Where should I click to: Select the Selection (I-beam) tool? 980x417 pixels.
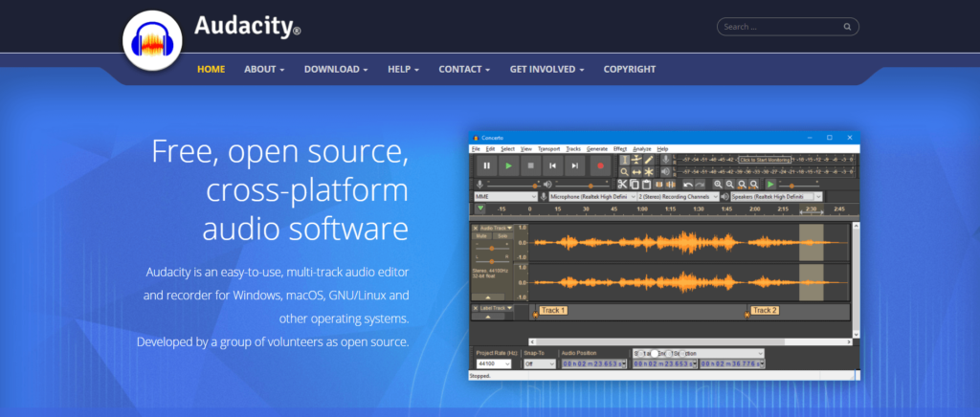pyautogui.click(x=624, y=160)
